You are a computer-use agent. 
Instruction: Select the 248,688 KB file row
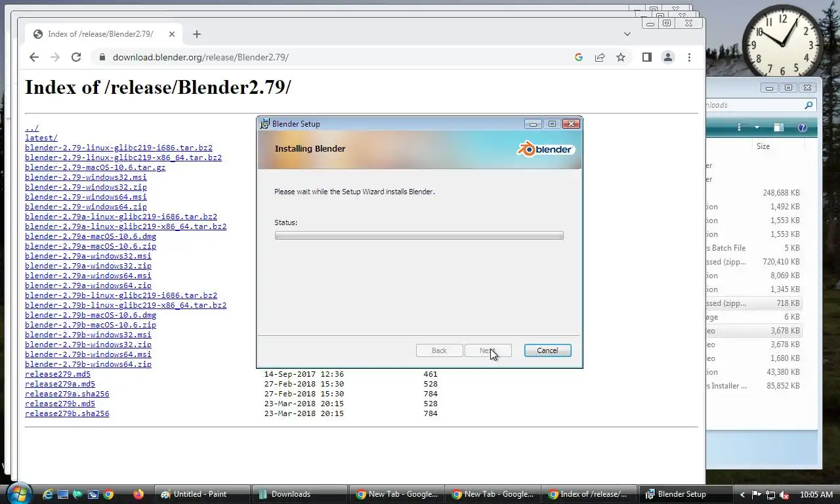(755, 193)
